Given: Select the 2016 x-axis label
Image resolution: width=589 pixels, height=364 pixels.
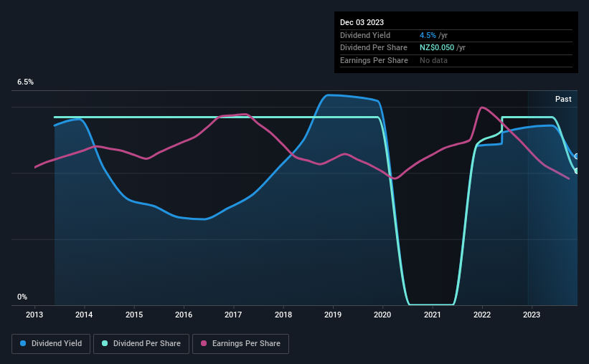Looking at the screenshot, I should pos(184,315).
